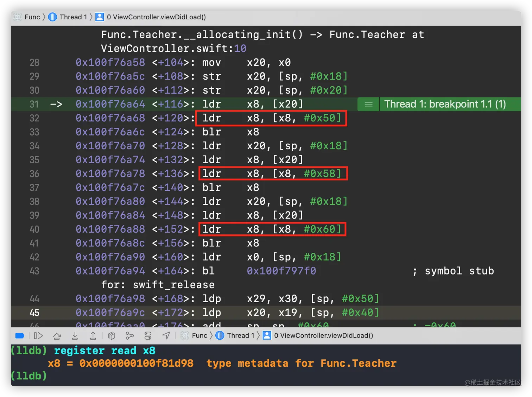Screen dimensions: 532x397
Task: Click ldr x8, [x8, #0x58] instruction
Action: pos(272,174)
